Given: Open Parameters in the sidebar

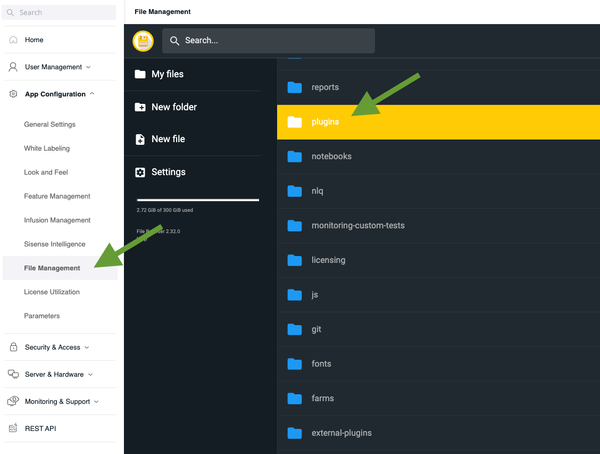Looking at the screenshot, I should (42, 316).
